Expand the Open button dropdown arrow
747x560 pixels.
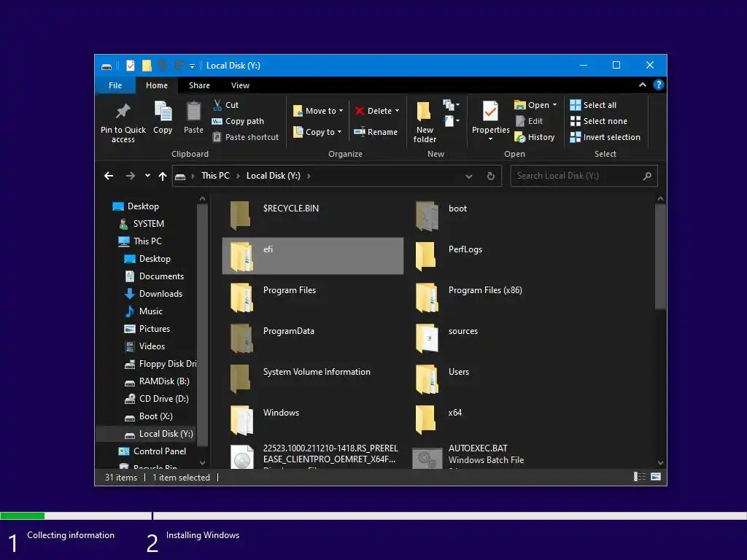point(554,105)
